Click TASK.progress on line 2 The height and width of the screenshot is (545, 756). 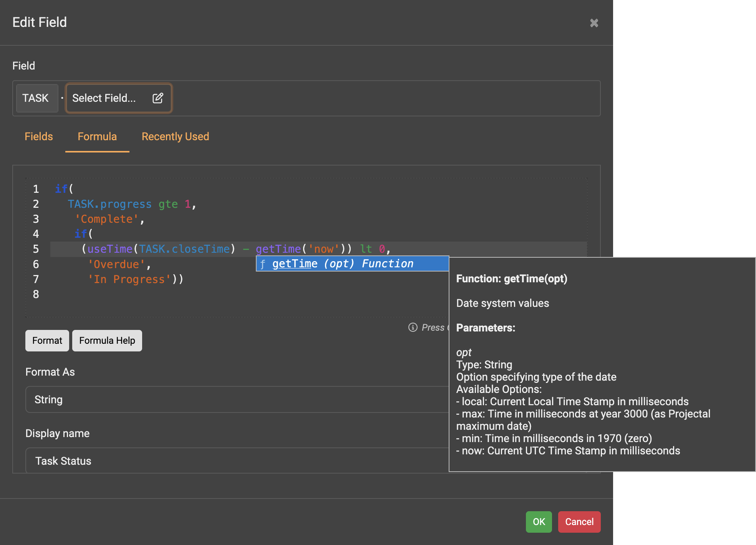[110, 204]
